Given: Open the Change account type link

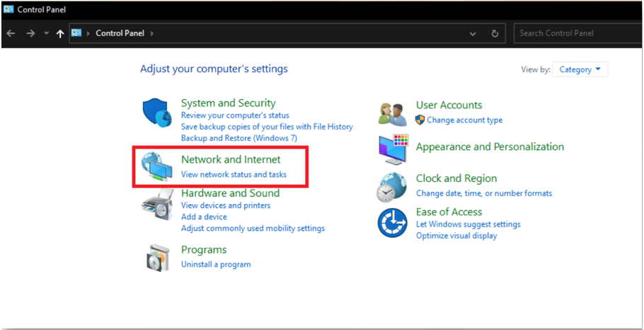Looking at the screenshot, I should pyautogui.click(x=464, y=120).
